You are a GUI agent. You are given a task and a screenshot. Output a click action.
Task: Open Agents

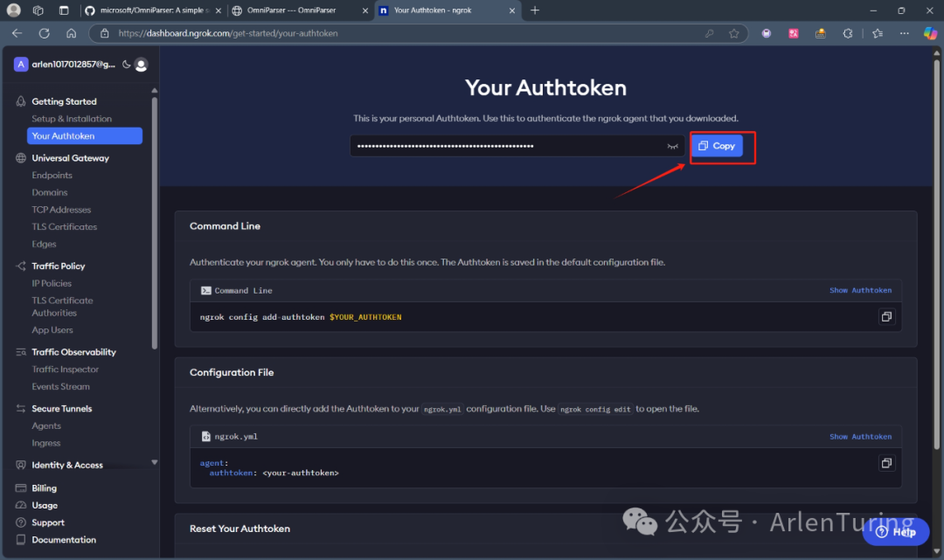click(46, 425)
